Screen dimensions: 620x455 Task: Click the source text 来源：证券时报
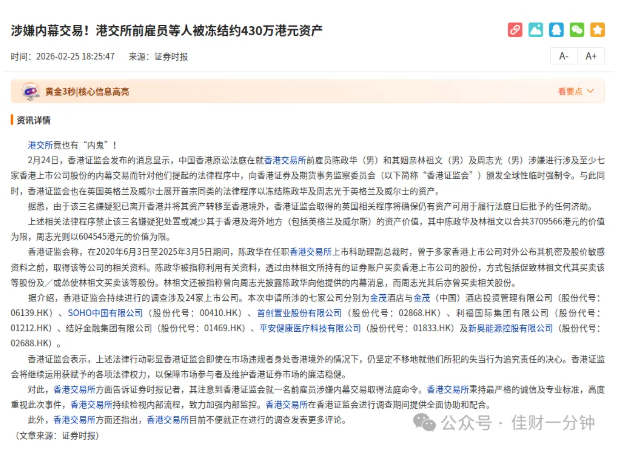(x=158, y=57)
